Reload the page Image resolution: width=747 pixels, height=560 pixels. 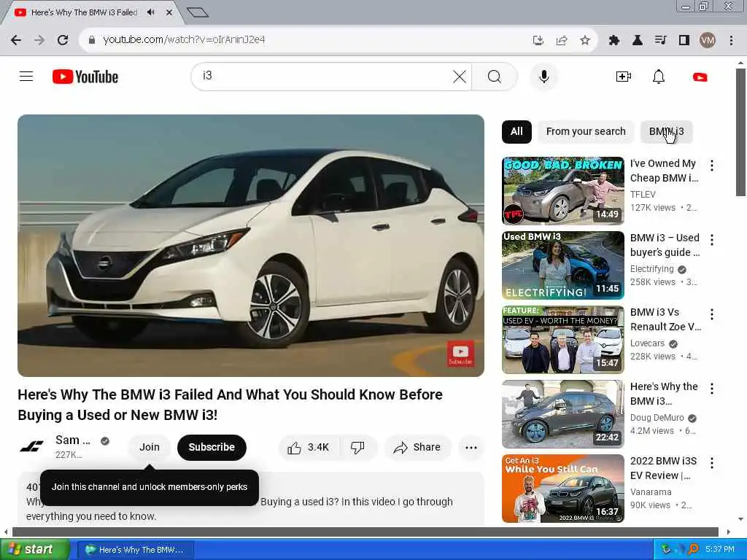63,40
